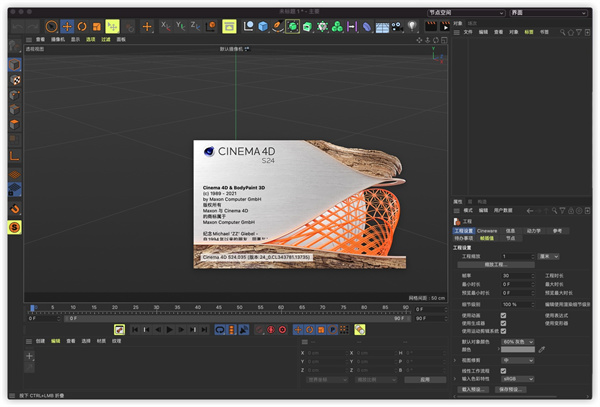
Task: Open the 摄像机 menu in viewport
Action: (x=58, y=39)
